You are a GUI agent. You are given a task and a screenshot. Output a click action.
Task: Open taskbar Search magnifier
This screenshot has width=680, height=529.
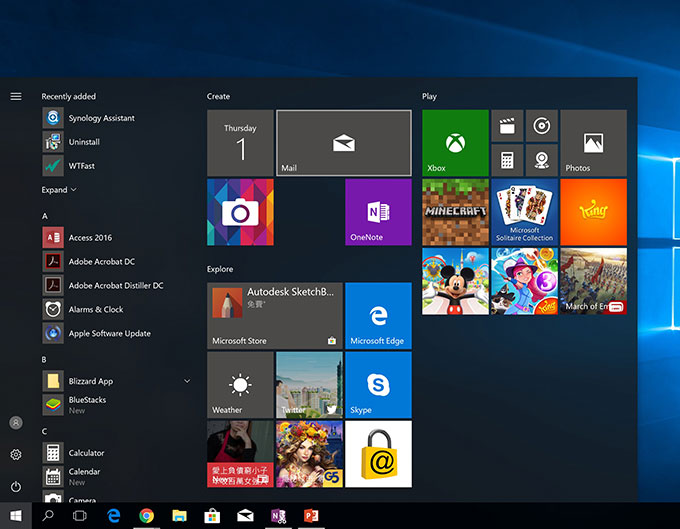point(48,516)
